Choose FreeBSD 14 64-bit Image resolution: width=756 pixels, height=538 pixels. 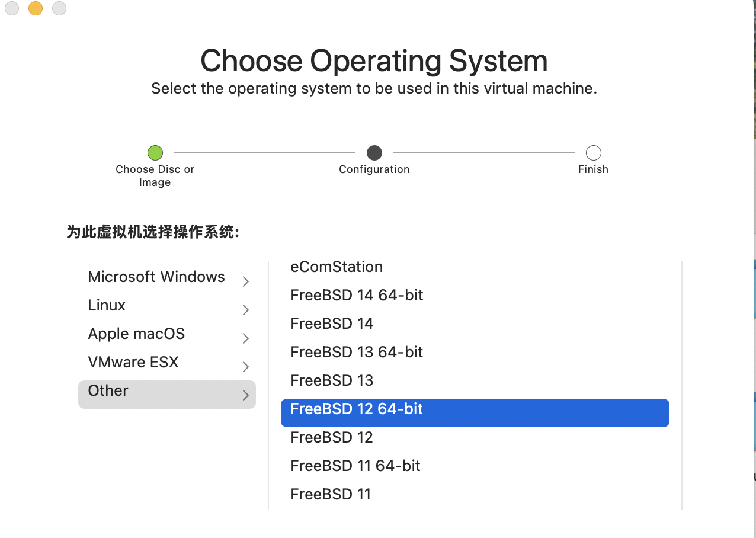coord(357,296)
